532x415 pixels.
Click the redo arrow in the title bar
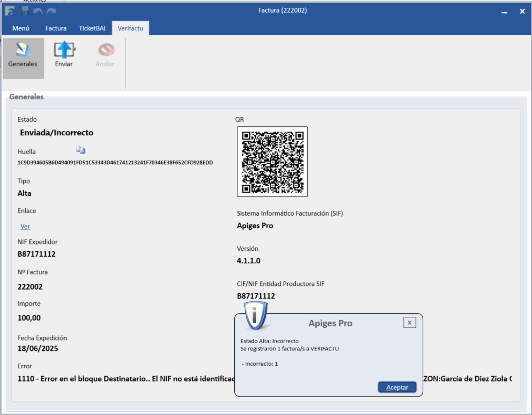click(x=51, y=11)
